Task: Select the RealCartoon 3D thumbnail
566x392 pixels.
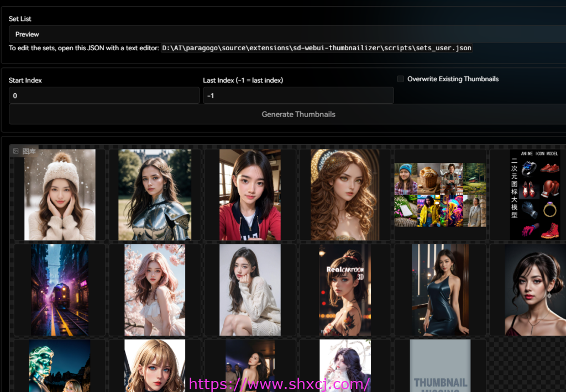Action: pyautogui.click(x=345, y=289)
